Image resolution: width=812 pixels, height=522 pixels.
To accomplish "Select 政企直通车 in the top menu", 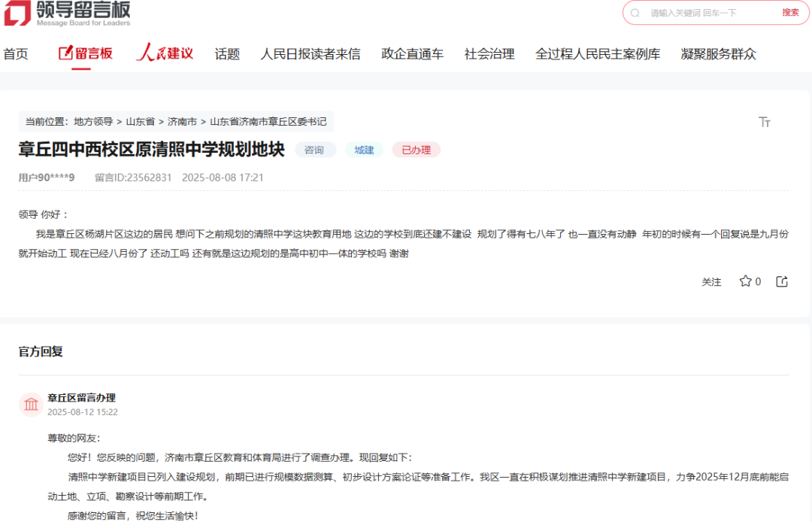I will (x=412, y=54).
